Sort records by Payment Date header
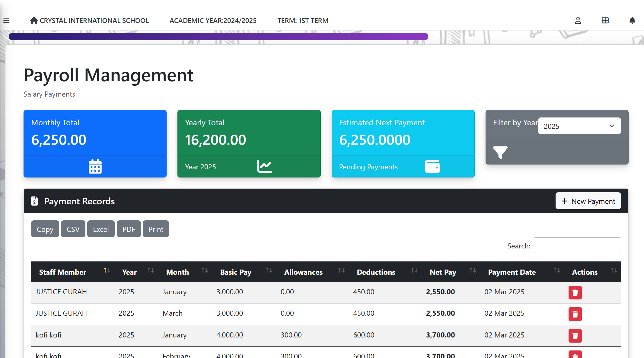The width and height of the screenshot is (644, 358). point(512,272)
